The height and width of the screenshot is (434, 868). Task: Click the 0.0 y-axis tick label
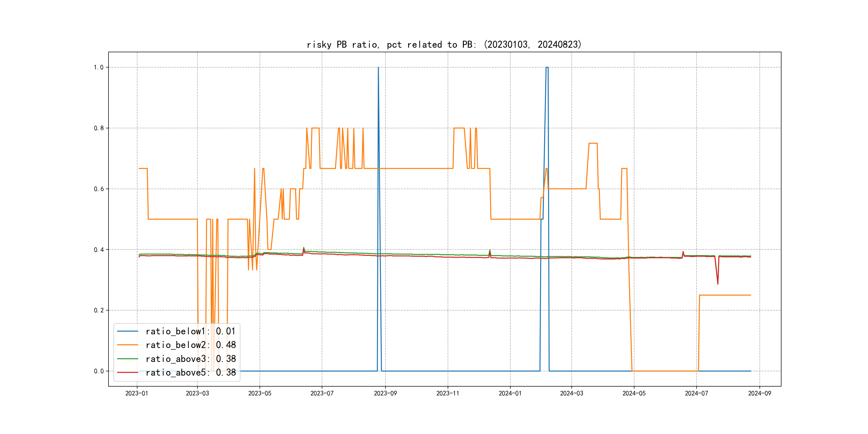[98, 371]
